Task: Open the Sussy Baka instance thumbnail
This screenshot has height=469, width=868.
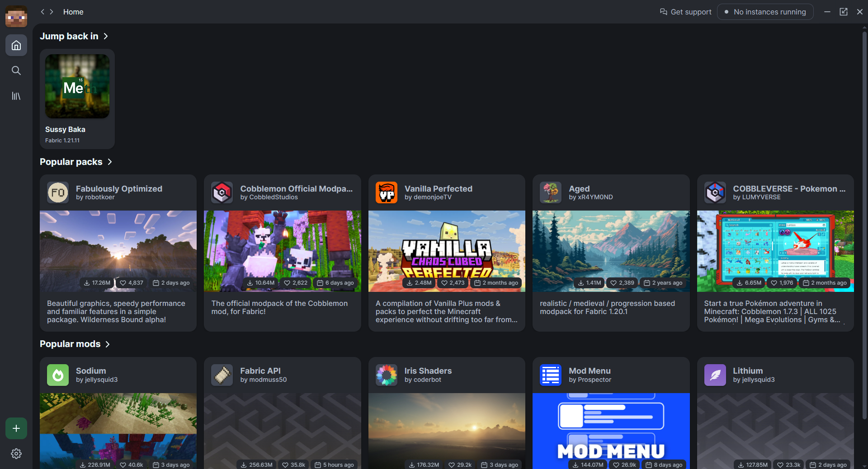Action: 77,86
